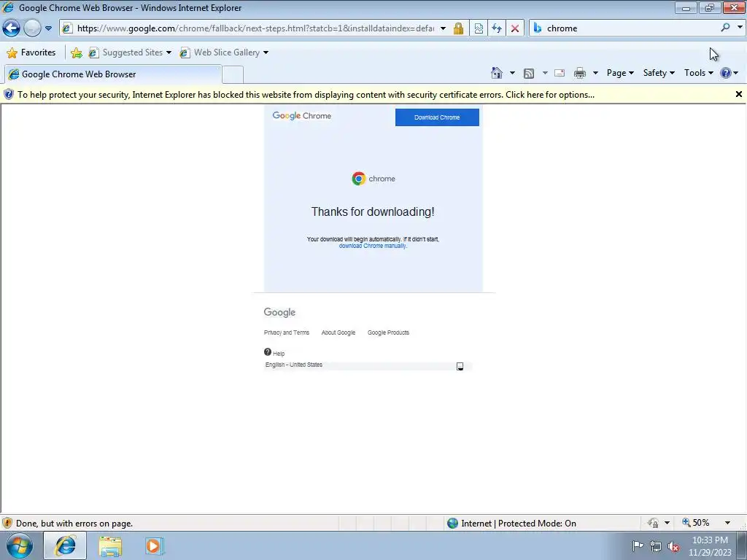This screenshot has width=747, height=560.
Task: Click the status bar privacy icon
Action: [653, 523]
